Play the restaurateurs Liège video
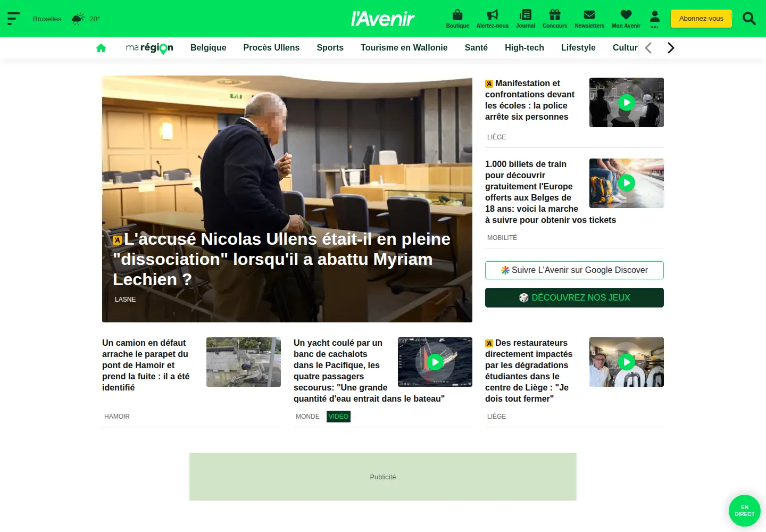The image size is (766, 532). pos(627,362)
